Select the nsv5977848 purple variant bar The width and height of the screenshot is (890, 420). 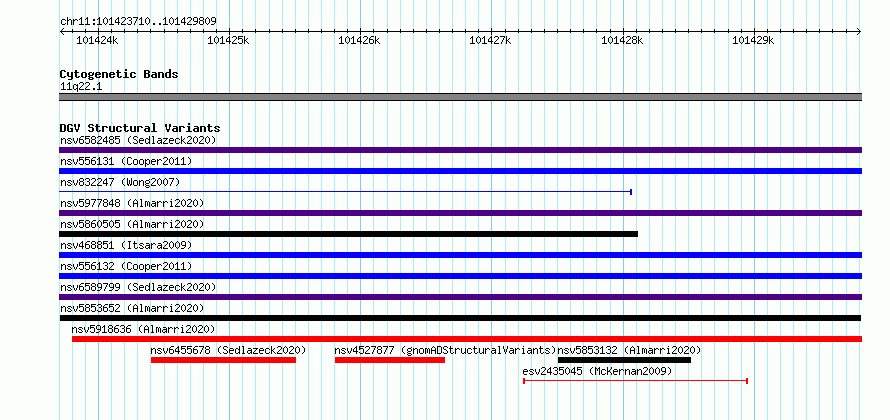[460, 213]
